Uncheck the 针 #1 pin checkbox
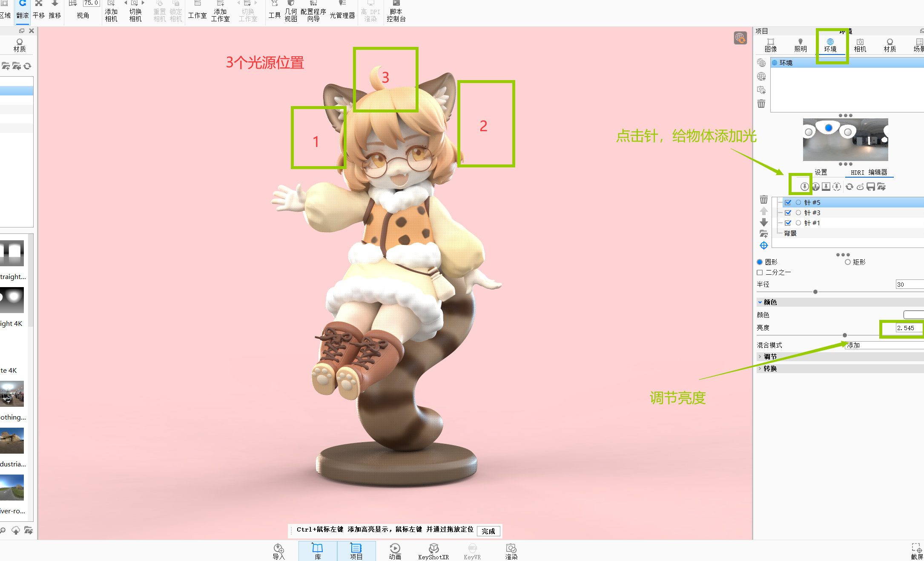The width and height of the screenshot is (924, 561). tap(788, 223)
